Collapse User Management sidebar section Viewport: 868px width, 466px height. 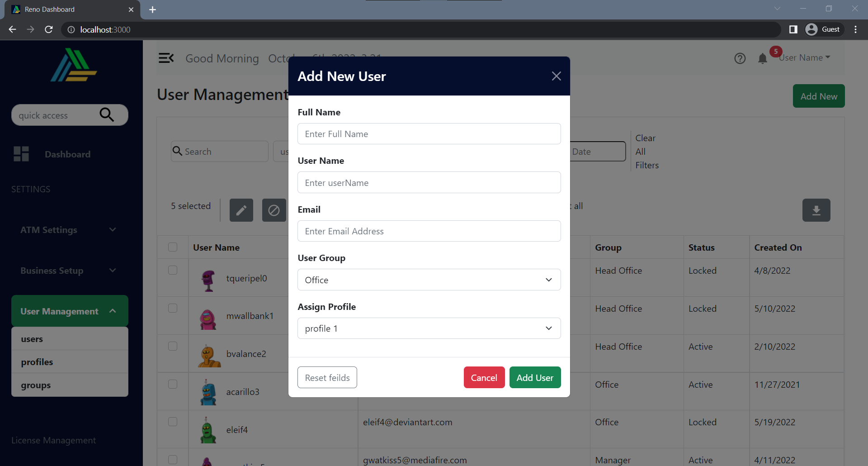70,311
